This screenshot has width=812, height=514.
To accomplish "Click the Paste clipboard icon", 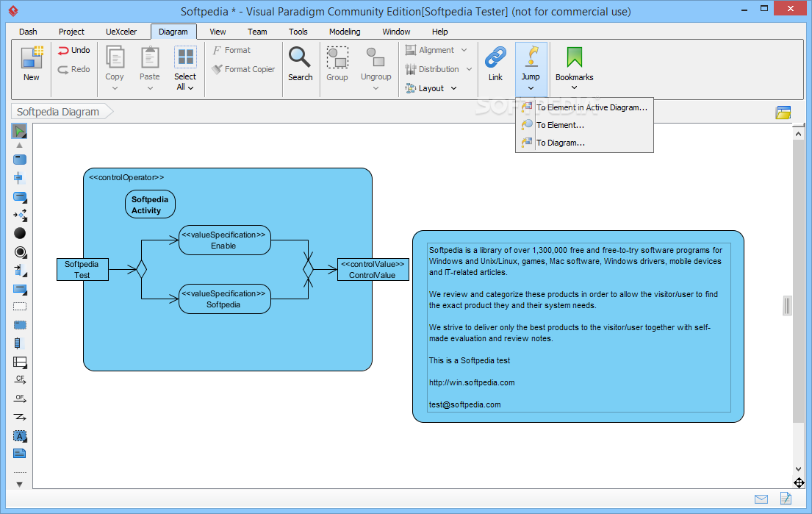I will pyautogui.click(x=150, y=57).
